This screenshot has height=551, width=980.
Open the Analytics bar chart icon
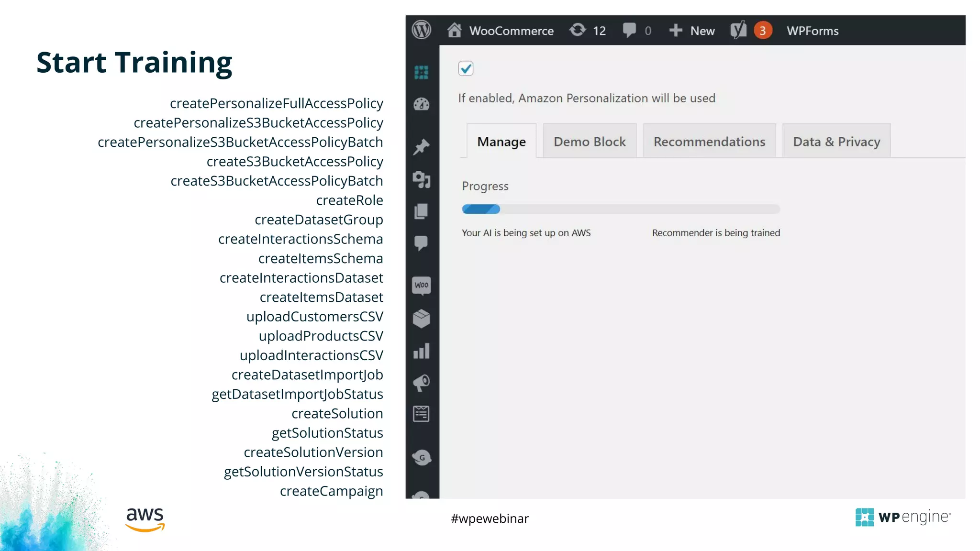pos(421,351)
